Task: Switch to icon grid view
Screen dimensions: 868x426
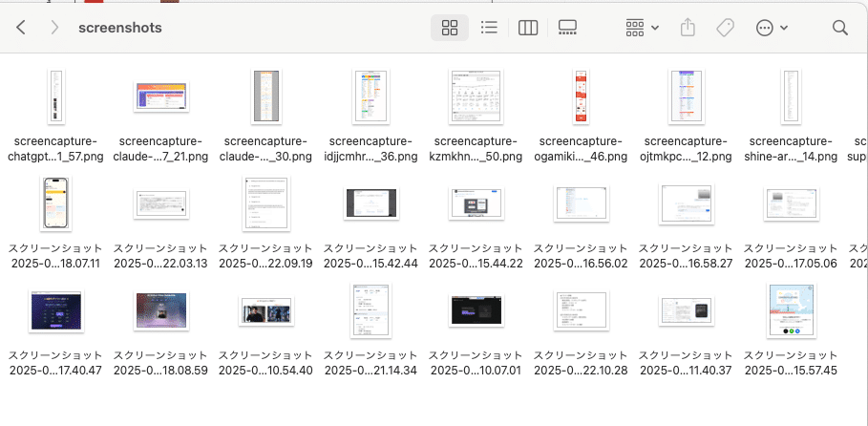Action: pos(450,28)
